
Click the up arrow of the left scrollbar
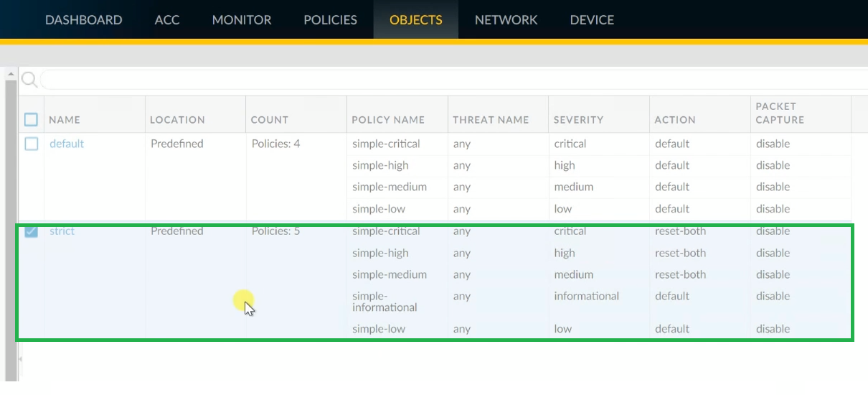click(11, 74)
